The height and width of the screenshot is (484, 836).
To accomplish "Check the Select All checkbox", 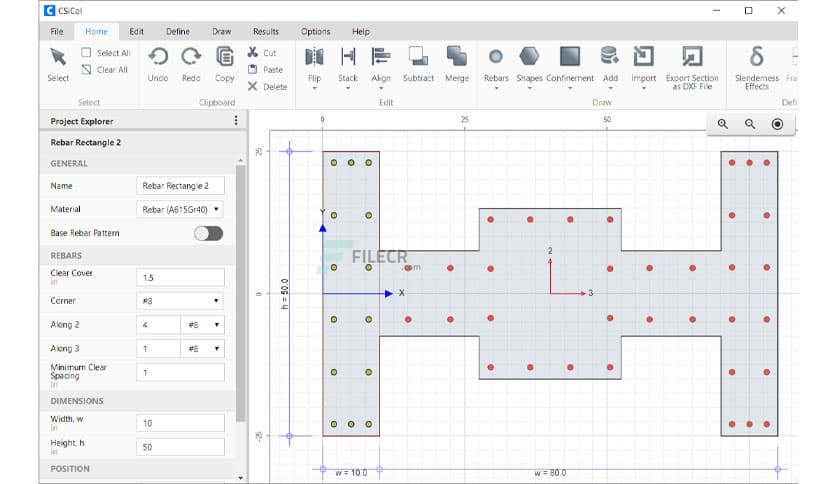I will pos(86,52).
